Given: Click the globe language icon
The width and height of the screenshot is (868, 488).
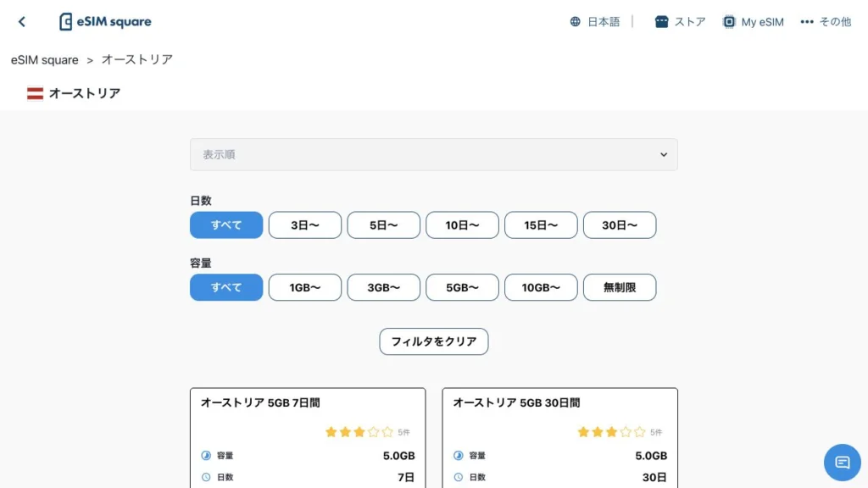Looking at the screenshot, I should (576, 21).
